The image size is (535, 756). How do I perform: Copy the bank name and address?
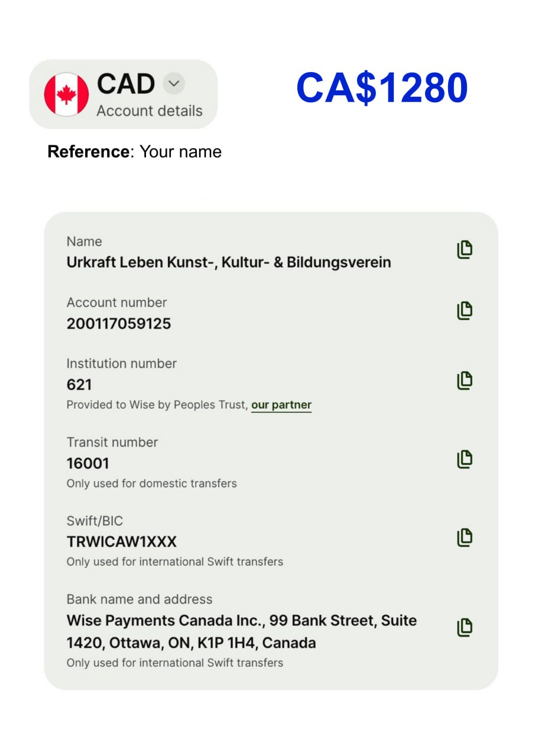[x=465, y=627]
